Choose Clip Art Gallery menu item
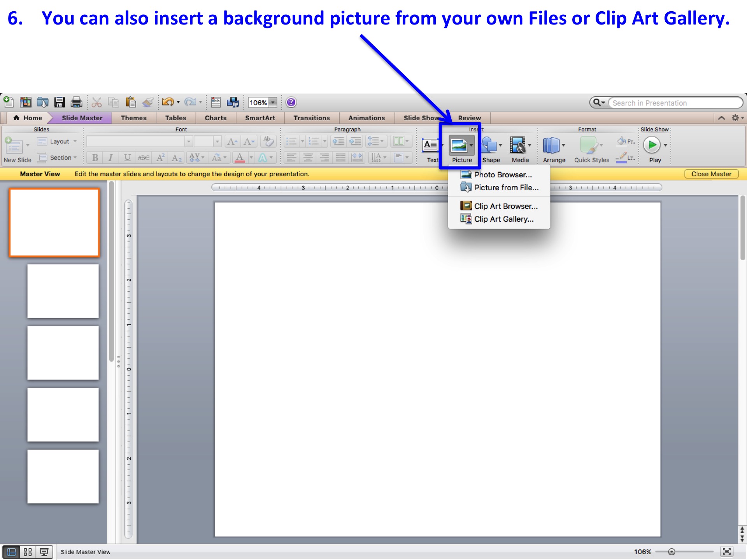 (499, 219)
